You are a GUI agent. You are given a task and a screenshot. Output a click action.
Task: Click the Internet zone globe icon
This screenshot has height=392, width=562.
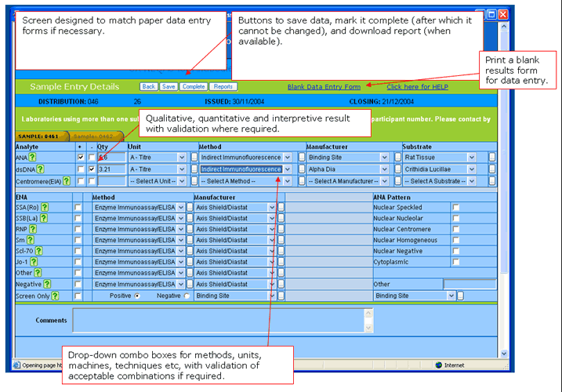[439, 365]
